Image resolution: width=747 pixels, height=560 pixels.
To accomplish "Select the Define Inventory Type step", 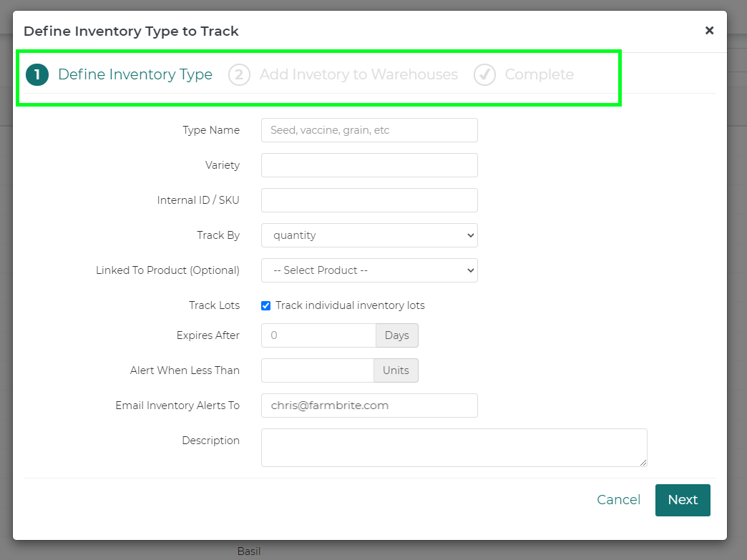I will coord(135,75).
